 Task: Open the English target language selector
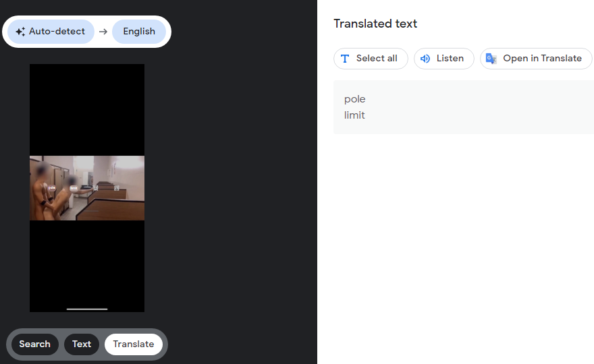pos(139,32)
